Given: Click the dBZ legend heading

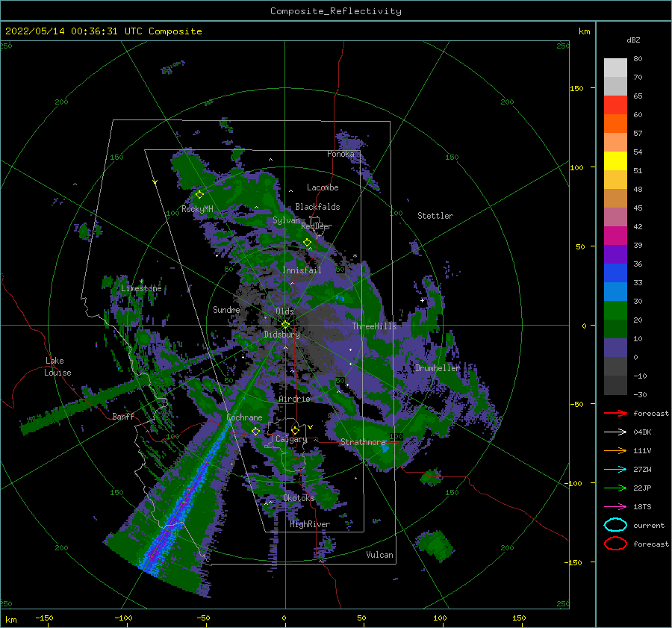Looking at the screenshot, I should point(633,40).
